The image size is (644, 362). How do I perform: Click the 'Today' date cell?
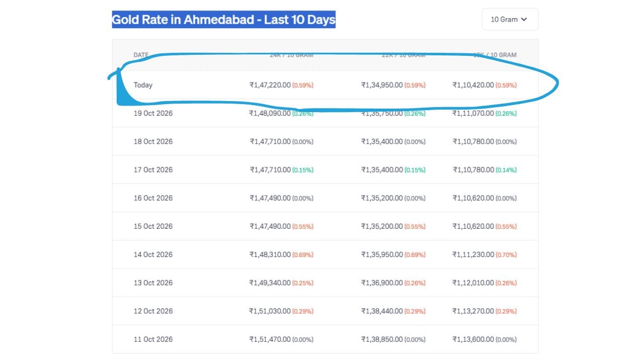pyautogui.click(x=143, y=85)
